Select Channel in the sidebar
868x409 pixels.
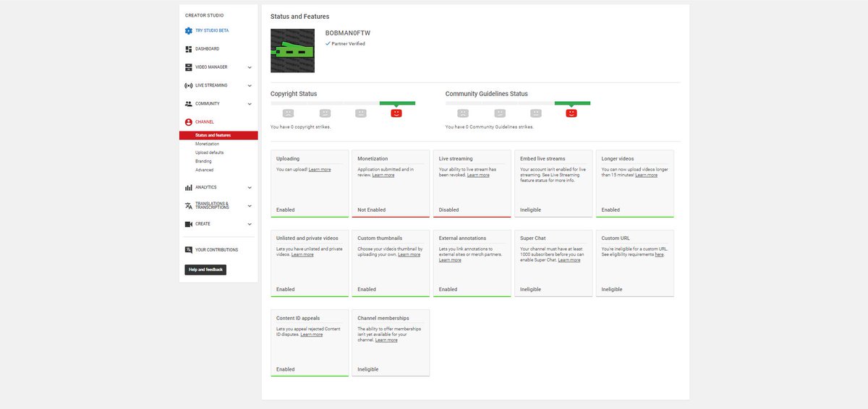tap(205, 122)
